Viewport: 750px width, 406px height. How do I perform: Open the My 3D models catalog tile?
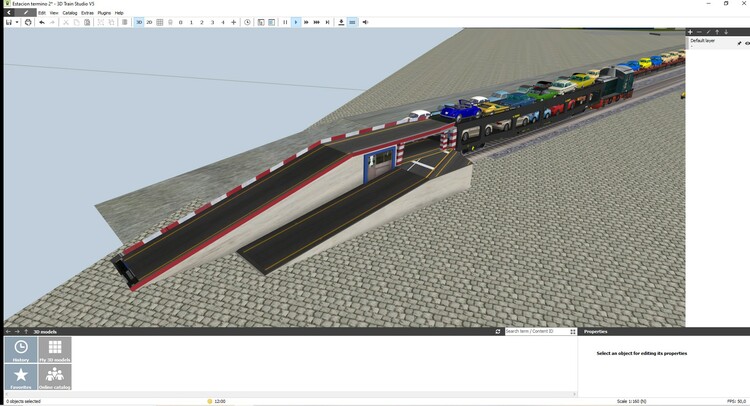[x=55, y=350]
